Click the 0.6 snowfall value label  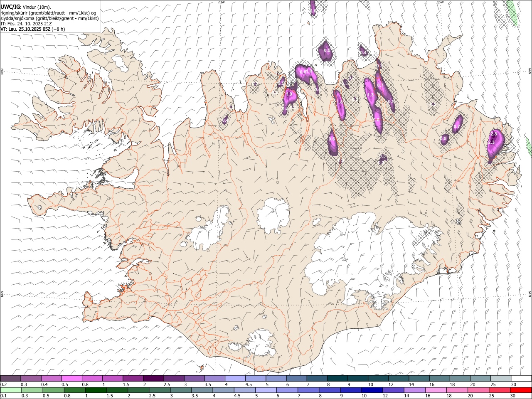[332, 139]
